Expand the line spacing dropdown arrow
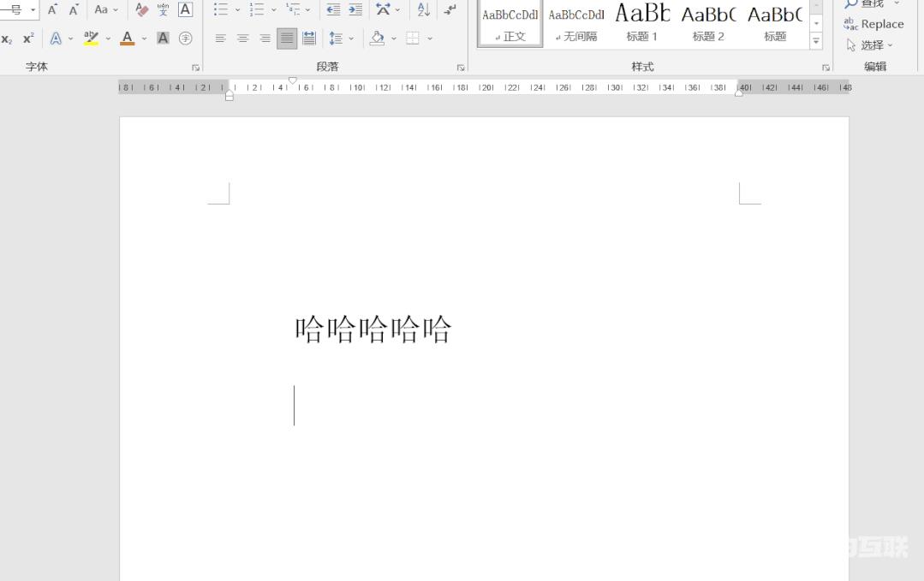The height and width of the screenshot is (581, 924). point(351,39)
